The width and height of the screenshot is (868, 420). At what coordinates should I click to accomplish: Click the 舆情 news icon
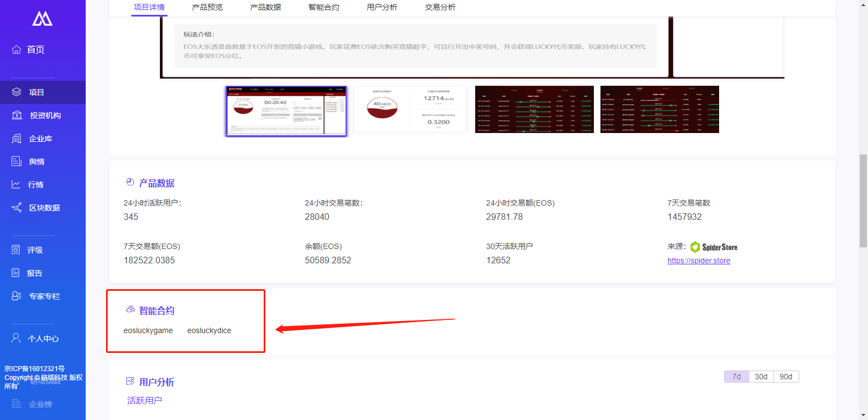pyautogui.click(x=16, y=161)
